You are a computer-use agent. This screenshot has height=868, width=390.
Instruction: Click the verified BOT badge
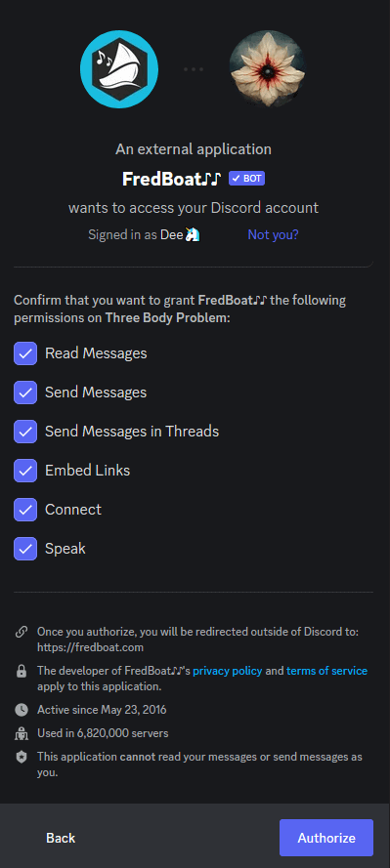click(246, 179)
